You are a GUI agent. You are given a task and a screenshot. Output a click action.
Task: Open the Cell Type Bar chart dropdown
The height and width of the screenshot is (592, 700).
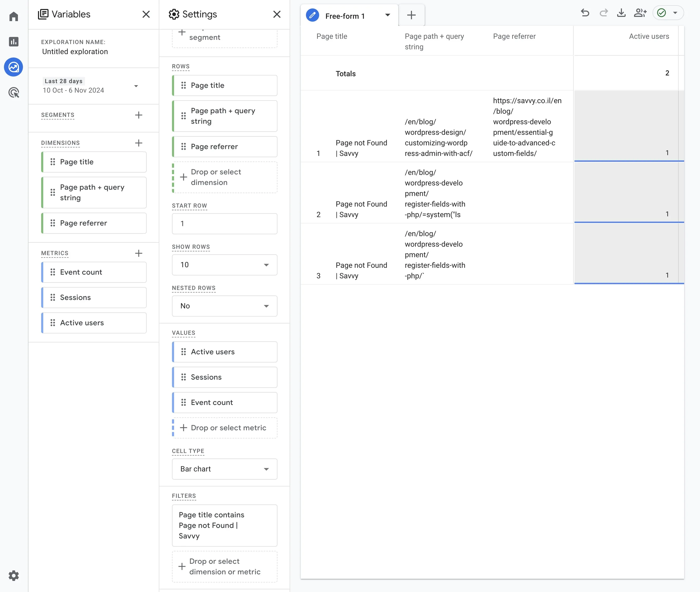tap(224, 469)
